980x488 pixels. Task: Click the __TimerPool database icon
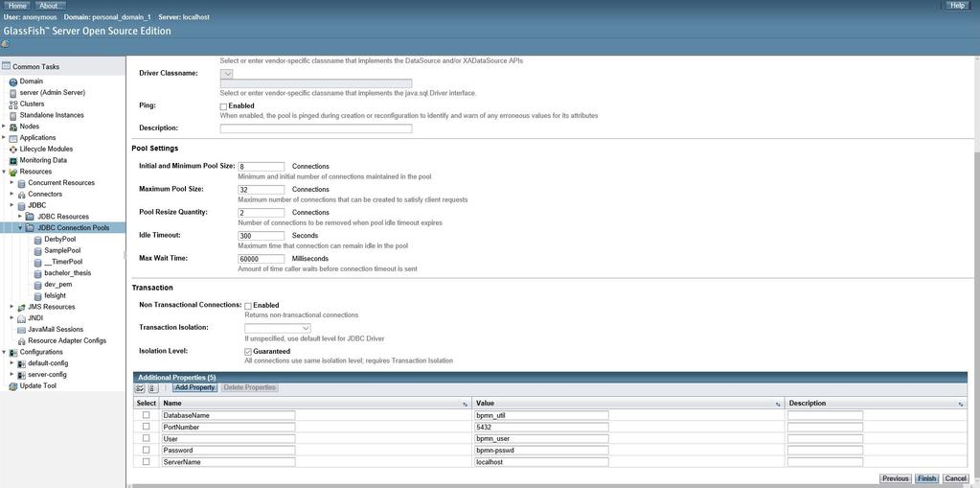[x=38, y=262]
